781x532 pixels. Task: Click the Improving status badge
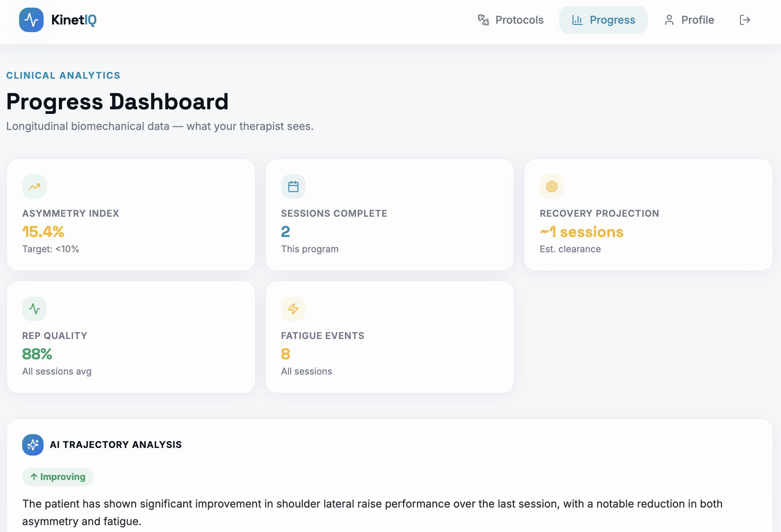pyautogui.click(x=58, y=477)
